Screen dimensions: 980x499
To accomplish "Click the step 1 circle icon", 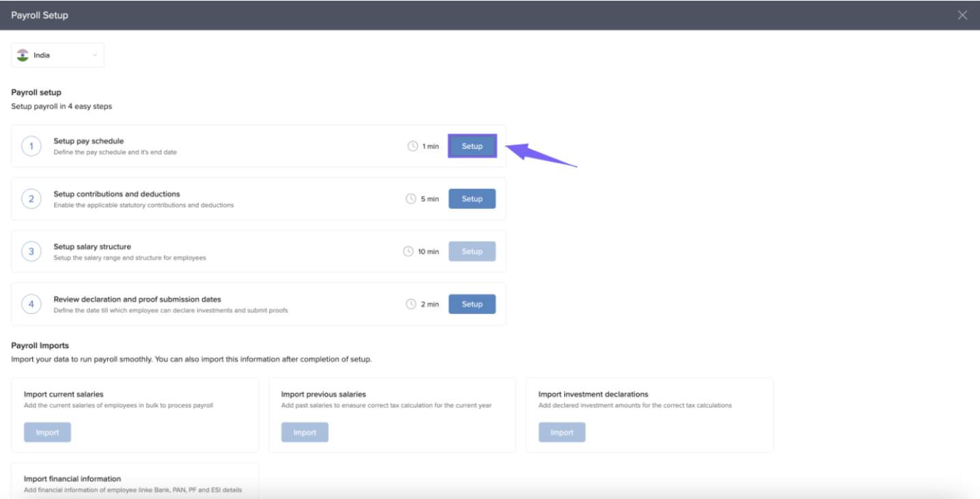I will click(x=31, y=146).
